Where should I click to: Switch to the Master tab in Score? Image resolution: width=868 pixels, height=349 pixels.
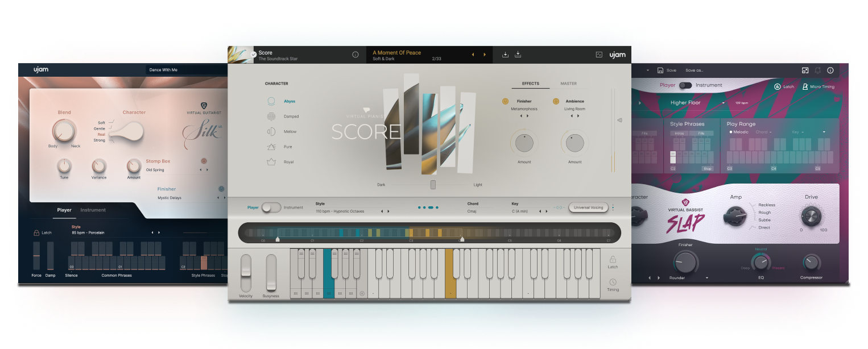[569, 84]
